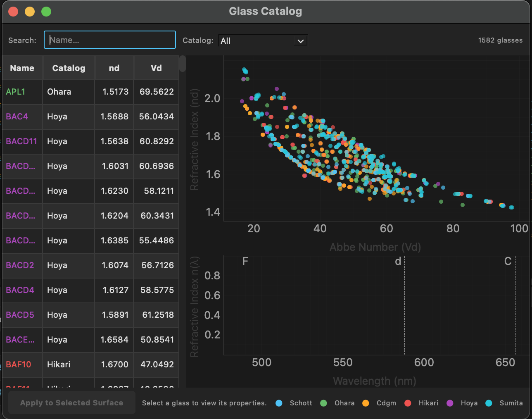Screen dimensions: 532x419
Task: Click the Sumita cyan legend dot
Action: (489, 403)
